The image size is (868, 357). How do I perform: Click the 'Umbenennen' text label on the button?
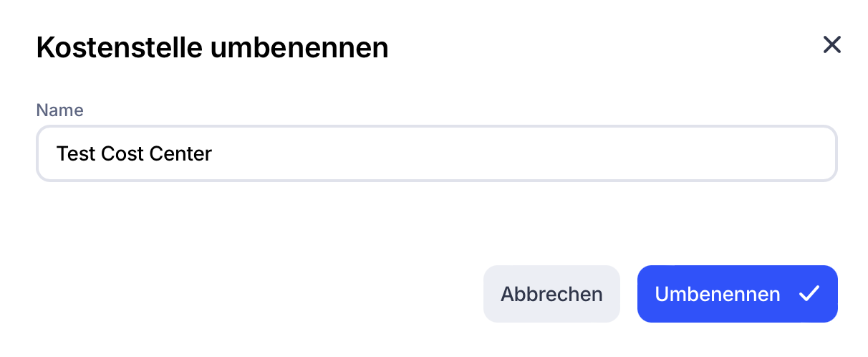[717, 294]
